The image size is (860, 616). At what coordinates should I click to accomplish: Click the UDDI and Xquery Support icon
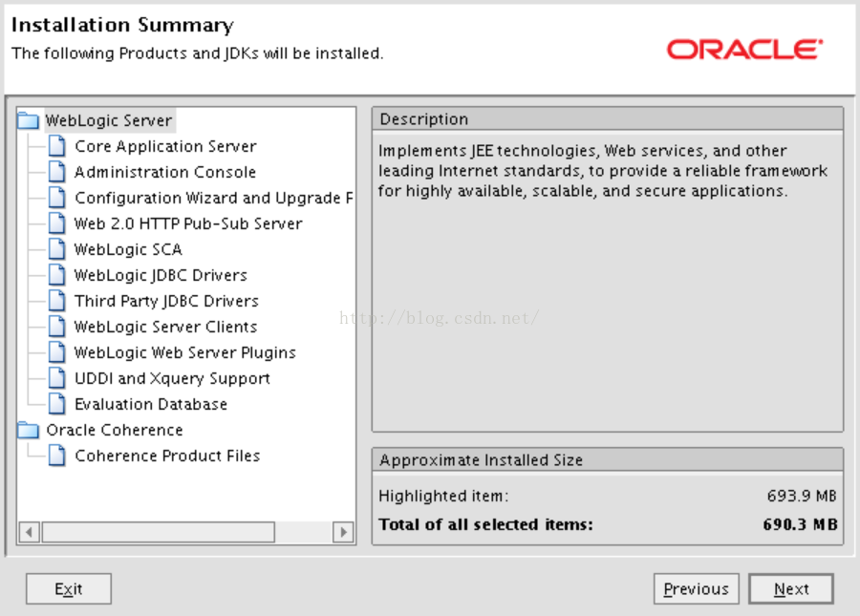pyautogui.click(x=57, y=378)
